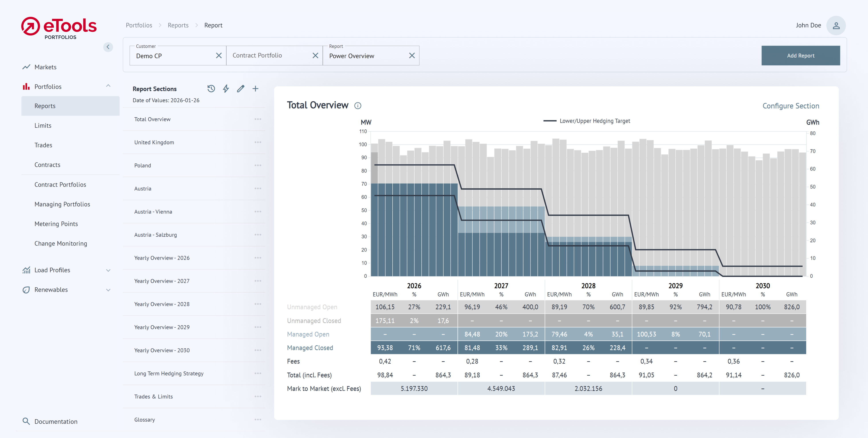This screenshot has width=868, height=438.
Task: Collapse the sidebar with the left chevron button
Action: tap(108, 47)
